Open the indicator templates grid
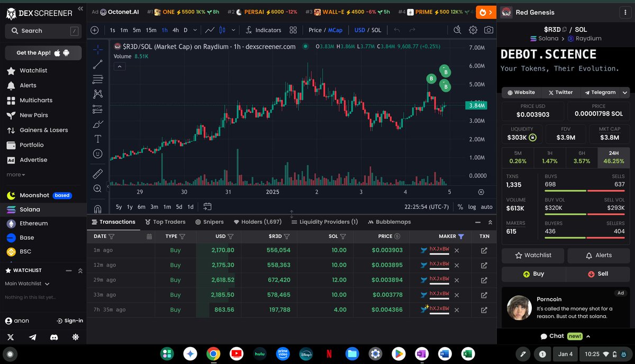635x364 pixels. [x=293, y=30]
